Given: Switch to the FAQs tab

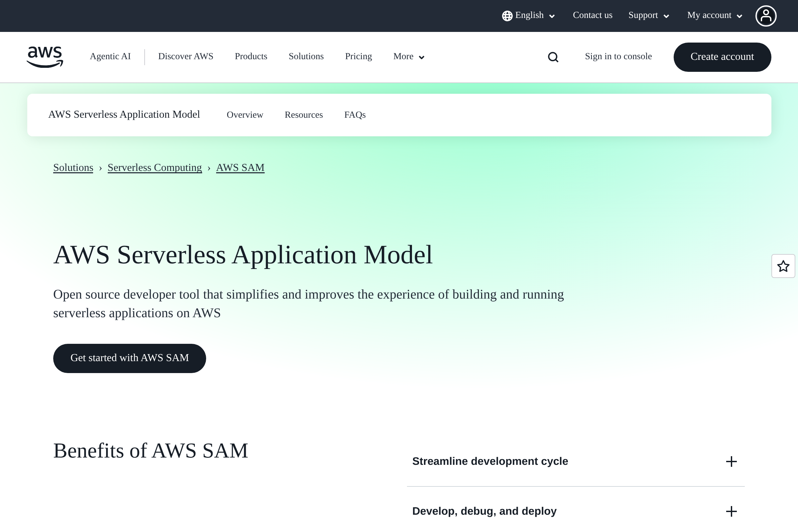Looking at the screenshot, I should point(355,115).
